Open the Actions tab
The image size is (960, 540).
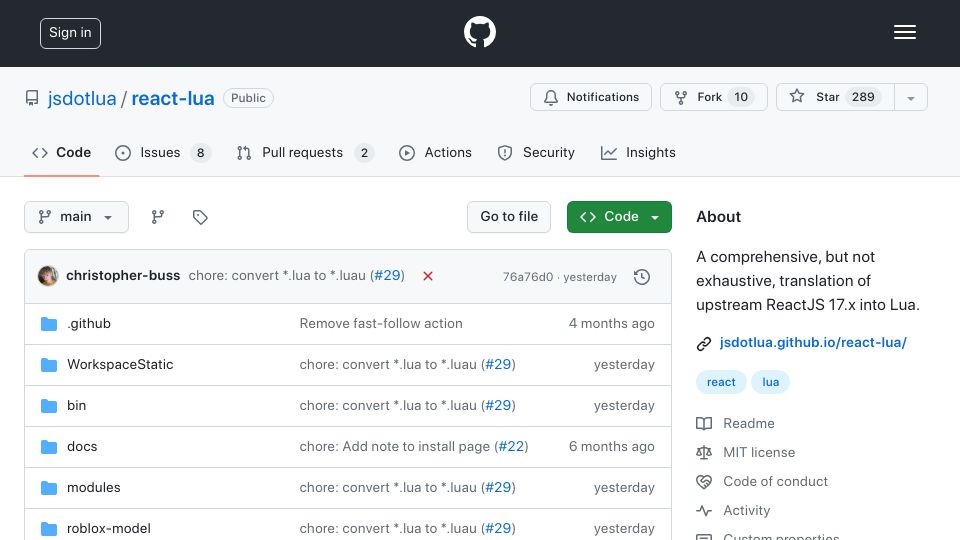point(435,152)
